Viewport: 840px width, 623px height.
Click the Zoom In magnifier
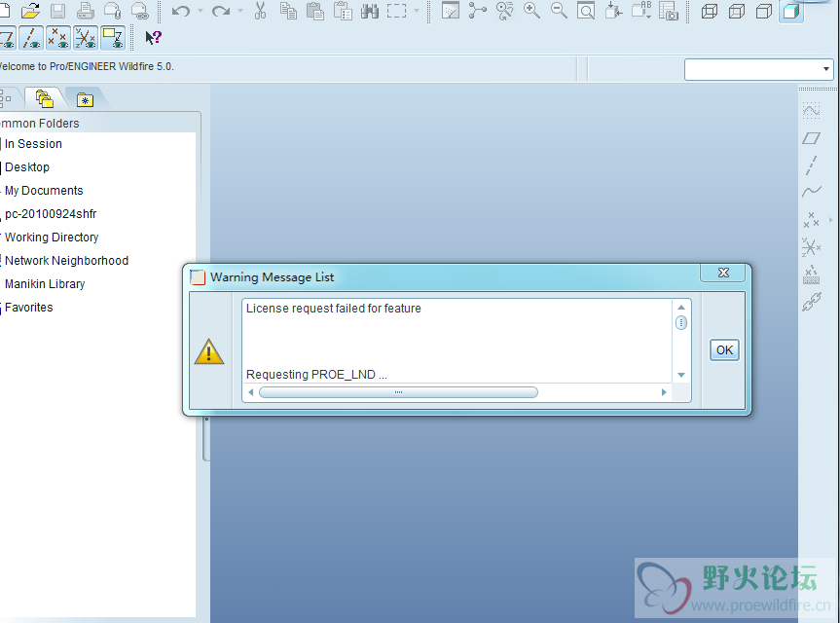point(532,10)
